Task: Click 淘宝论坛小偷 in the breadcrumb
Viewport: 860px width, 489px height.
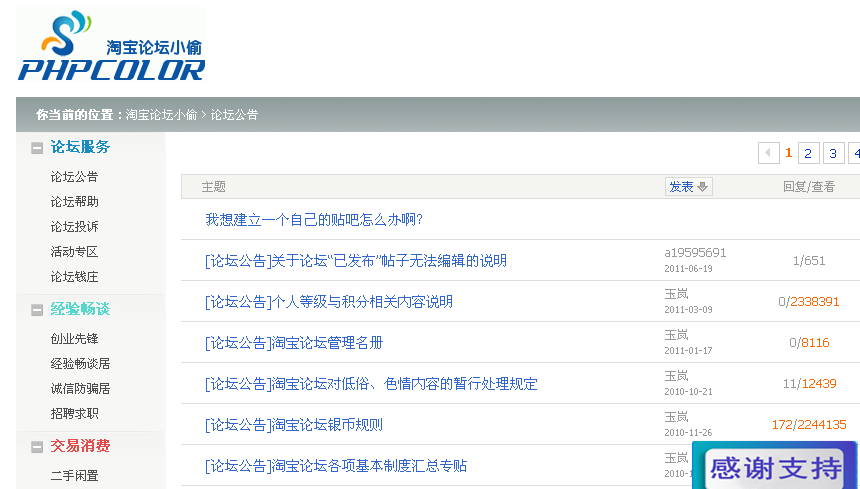Action: (161, 115)
